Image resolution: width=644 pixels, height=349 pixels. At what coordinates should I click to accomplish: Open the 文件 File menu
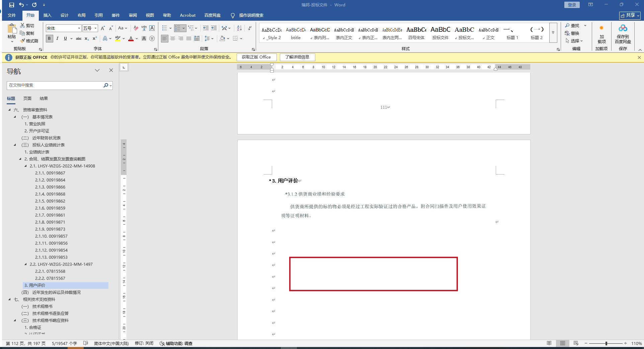pos(12,15)
